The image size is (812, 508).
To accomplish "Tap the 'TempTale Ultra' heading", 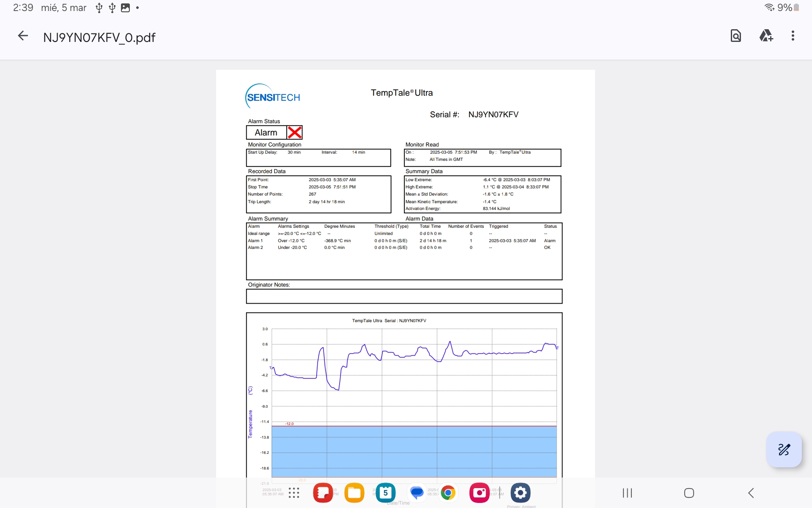I will tap(402, 93).
